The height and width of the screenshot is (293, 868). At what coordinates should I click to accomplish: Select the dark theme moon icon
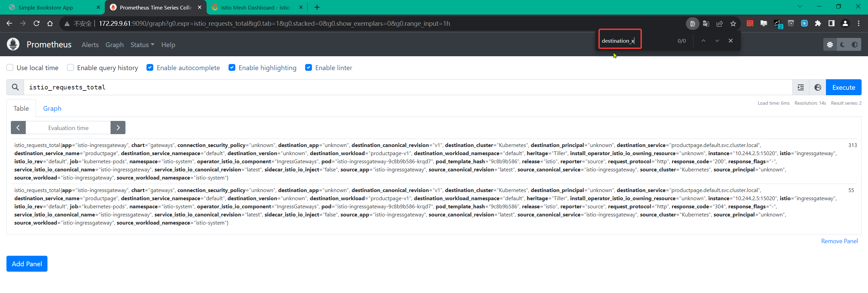(x=843, y=45)
